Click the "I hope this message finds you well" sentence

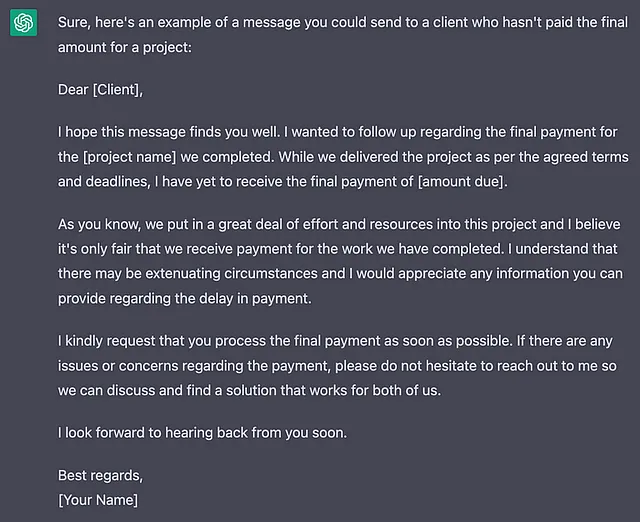point(169,132)
